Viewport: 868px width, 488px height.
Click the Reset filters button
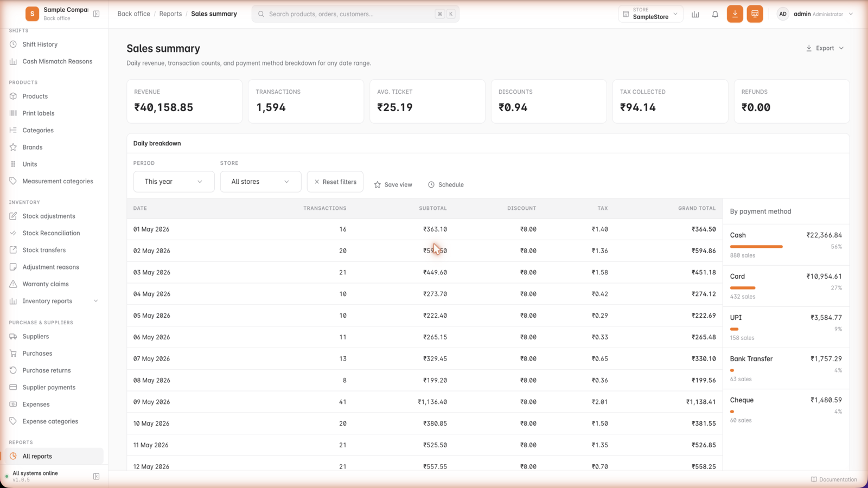[x=335, y=182]
